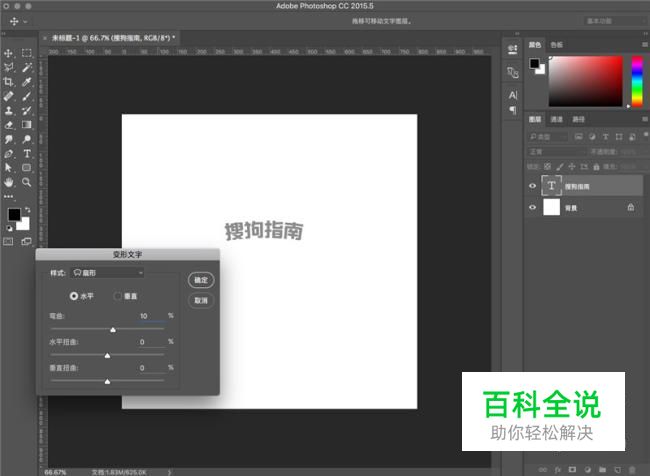Select the Clone Stamp tool
This screenshot has height=476, width=650.
coord(8,110)
